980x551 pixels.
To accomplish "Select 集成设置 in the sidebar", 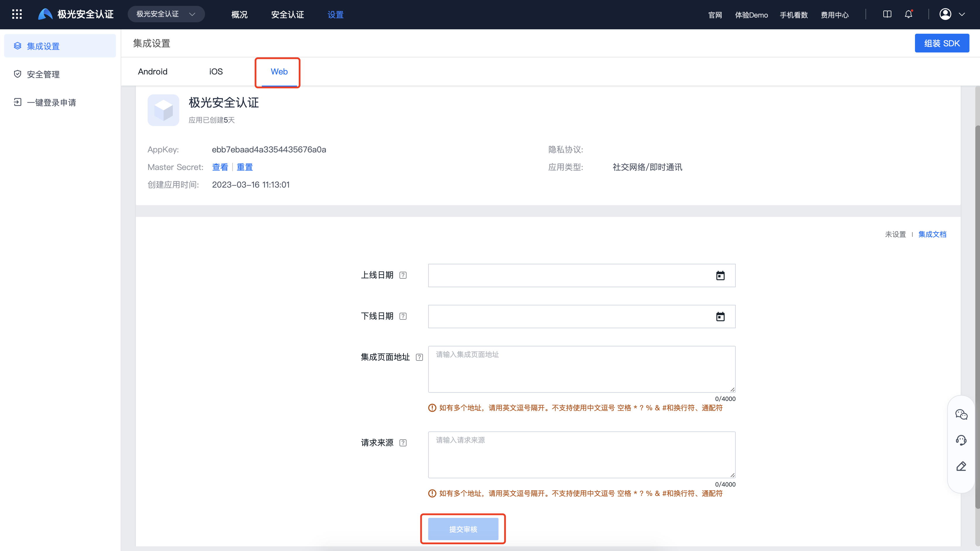I will [60, 46].
